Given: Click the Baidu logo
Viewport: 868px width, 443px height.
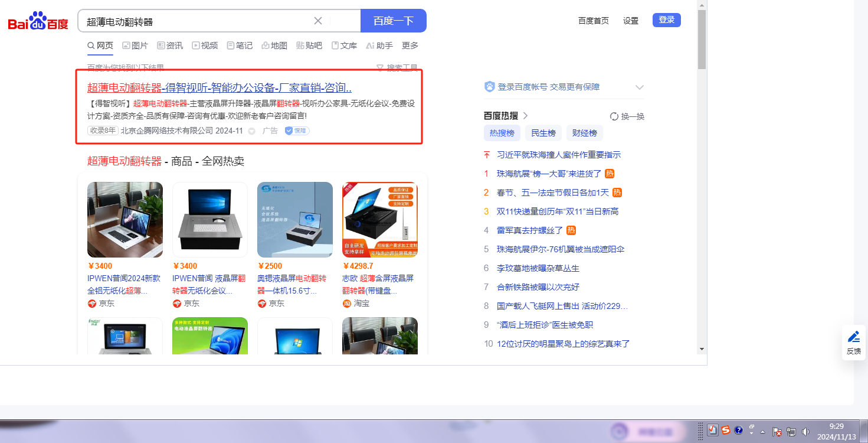Looking at the screenshot, I should (38, 22).
